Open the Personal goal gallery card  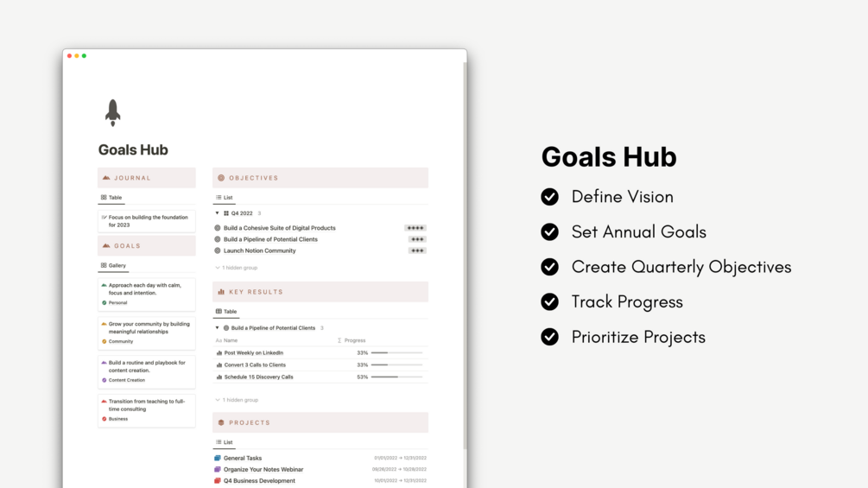(x=146, y=294)
